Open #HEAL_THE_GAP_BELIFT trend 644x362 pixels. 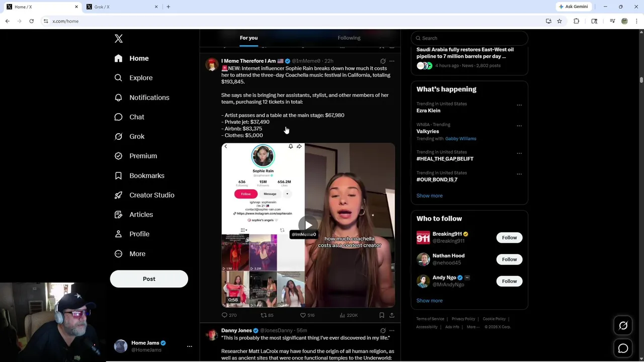[445, 159]
